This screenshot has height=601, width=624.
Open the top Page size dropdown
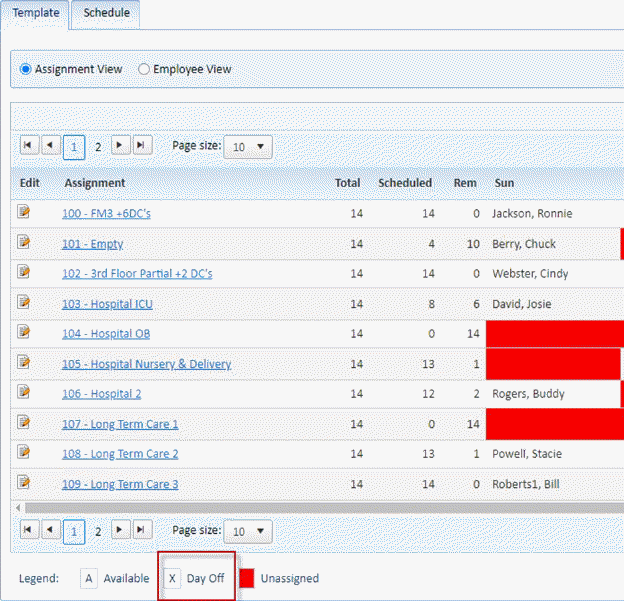click(x=247, y=147)
